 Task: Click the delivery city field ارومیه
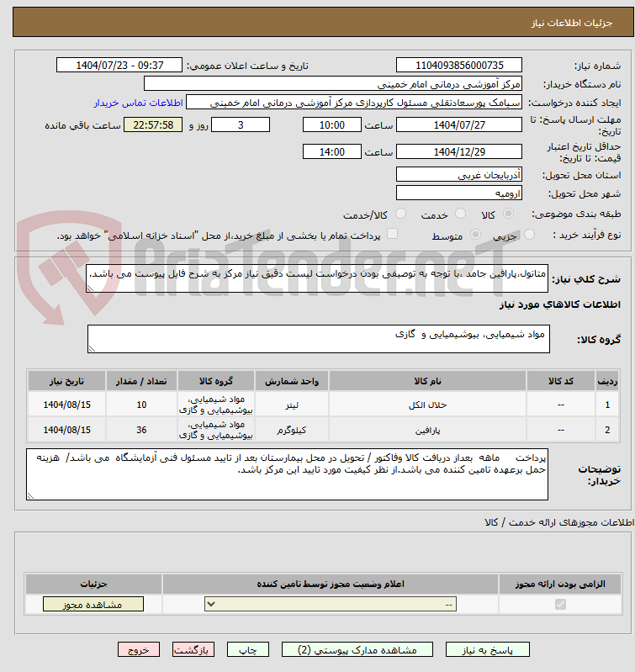(459, 193)
